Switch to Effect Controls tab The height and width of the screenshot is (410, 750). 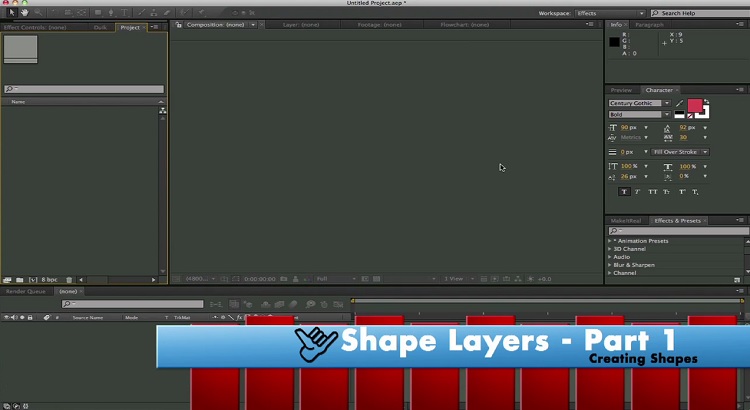click(x=35, y=28)
